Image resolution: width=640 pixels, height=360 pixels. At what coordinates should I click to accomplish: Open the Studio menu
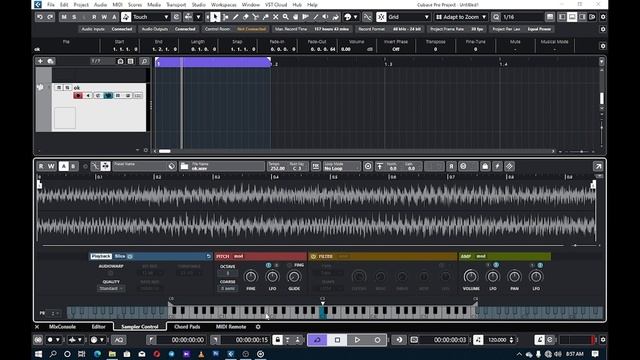tap(199, 5)
